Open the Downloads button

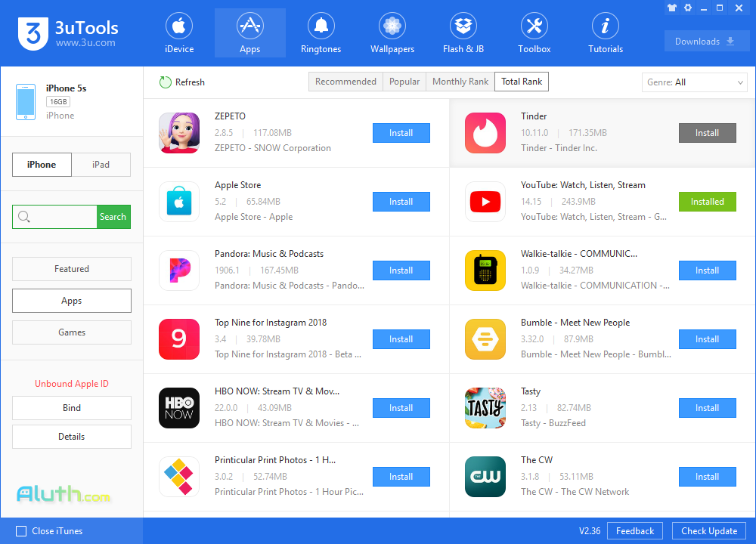click(x=707, y=42)
